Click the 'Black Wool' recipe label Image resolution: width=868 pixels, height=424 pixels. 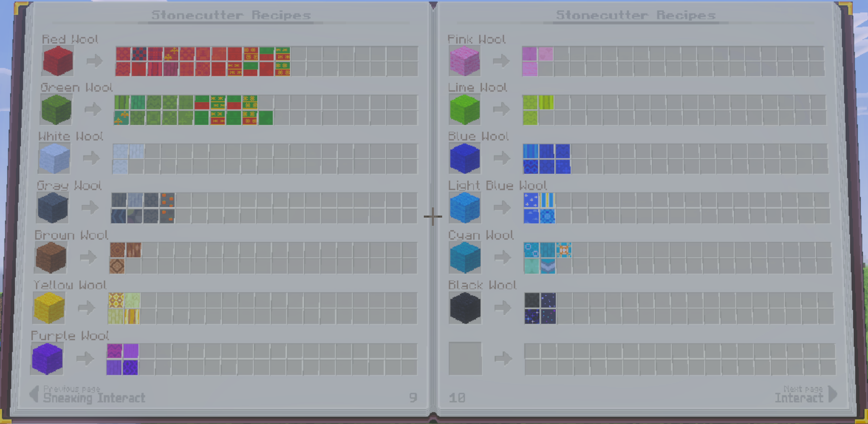point(482,285)
